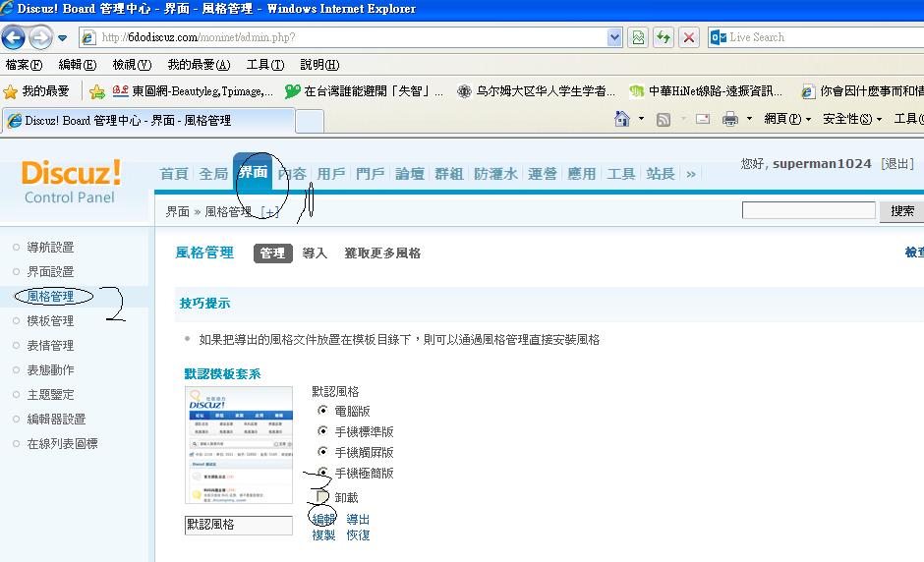This screenshot has height=562, width=924.
Task: Log out via the 退出 link
Action: point(897,164)
